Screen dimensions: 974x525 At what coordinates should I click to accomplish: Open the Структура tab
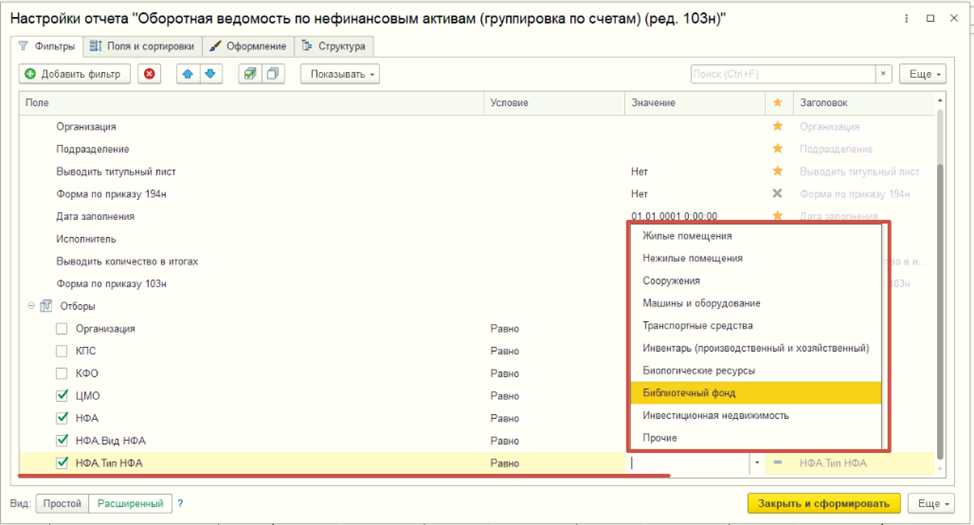(334, 46)
